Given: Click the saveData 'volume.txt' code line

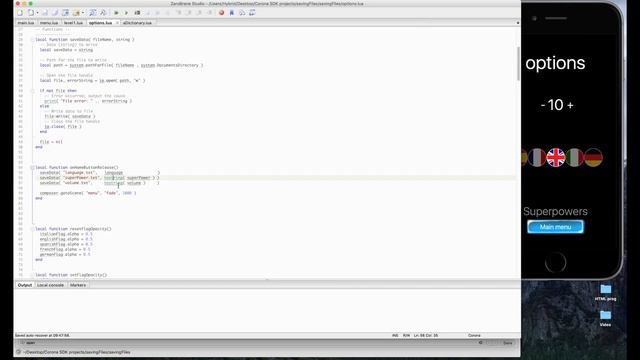Looking at the screenshot, I should pyautogui.click(x=99, y=183).
